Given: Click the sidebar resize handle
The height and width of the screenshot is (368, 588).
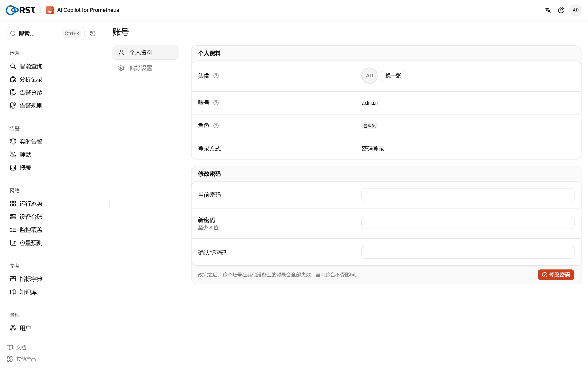Looking at the screenshot, I should tap(110, 204).
